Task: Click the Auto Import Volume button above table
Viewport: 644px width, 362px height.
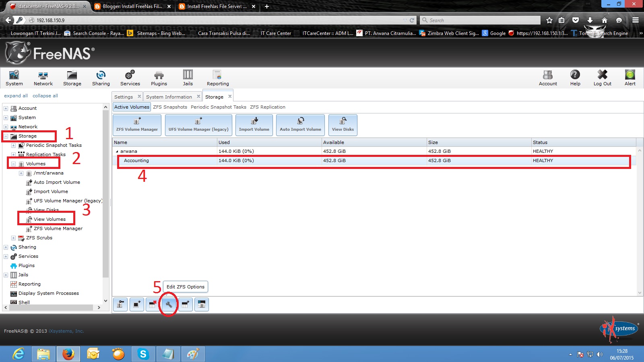Action: pos(300,125)
